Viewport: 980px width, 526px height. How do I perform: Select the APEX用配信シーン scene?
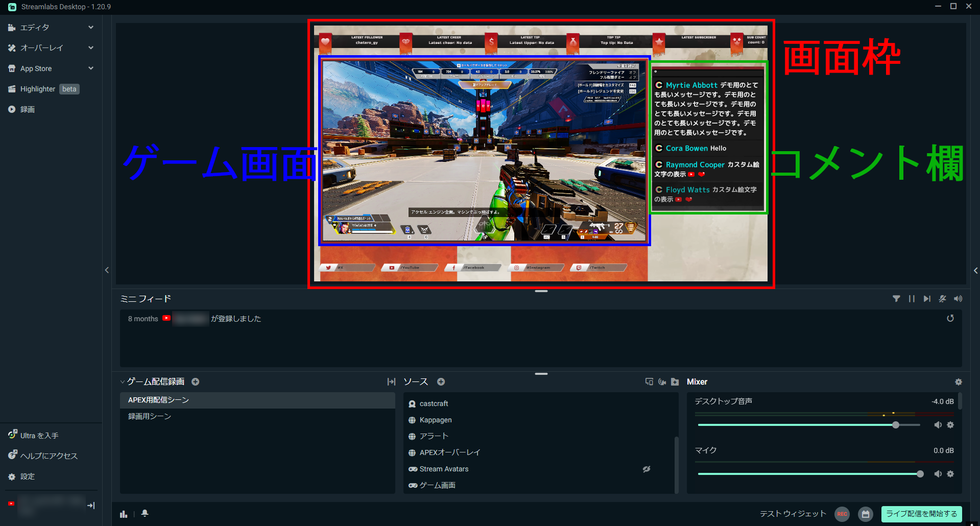(x=257, y=400)
